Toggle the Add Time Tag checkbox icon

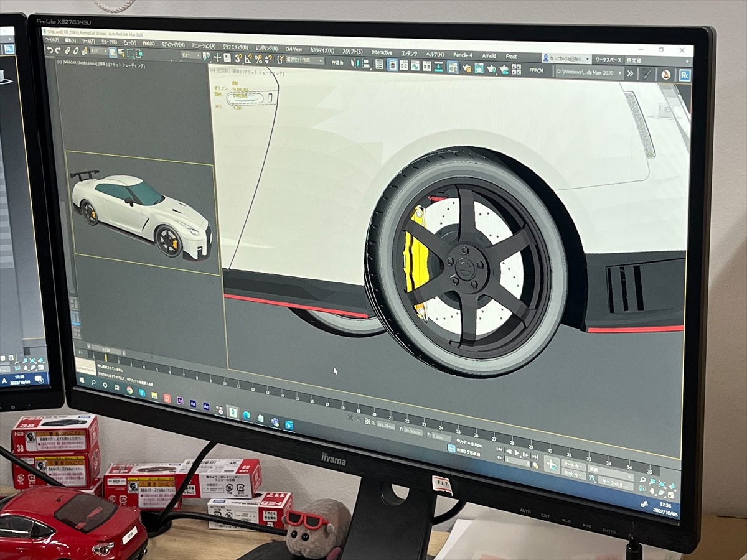(x=451, y=449)
